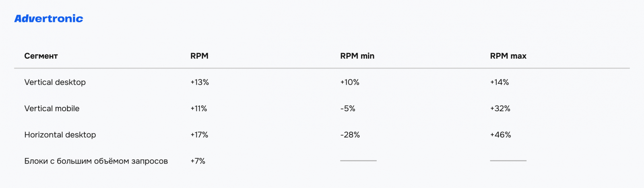Click the +10% RPM min value

350,82
